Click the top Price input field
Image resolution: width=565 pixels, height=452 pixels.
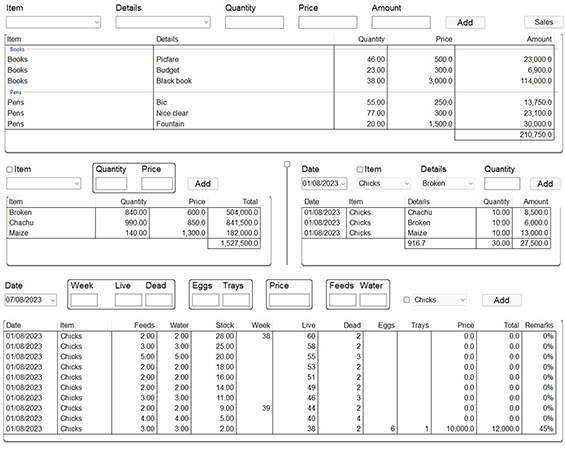coord(328,22)
